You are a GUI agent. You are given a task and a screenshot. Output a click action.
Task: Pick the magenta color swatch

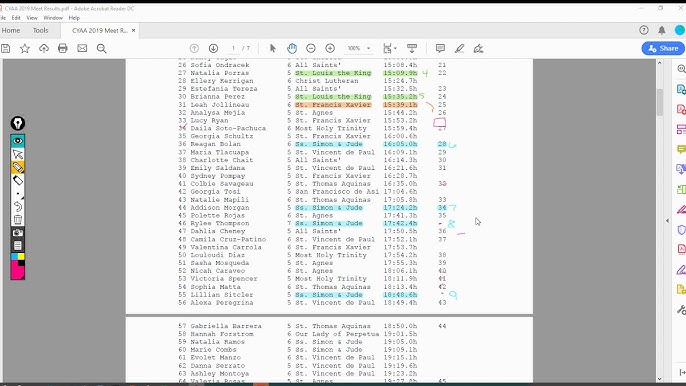tap(17, 270)
